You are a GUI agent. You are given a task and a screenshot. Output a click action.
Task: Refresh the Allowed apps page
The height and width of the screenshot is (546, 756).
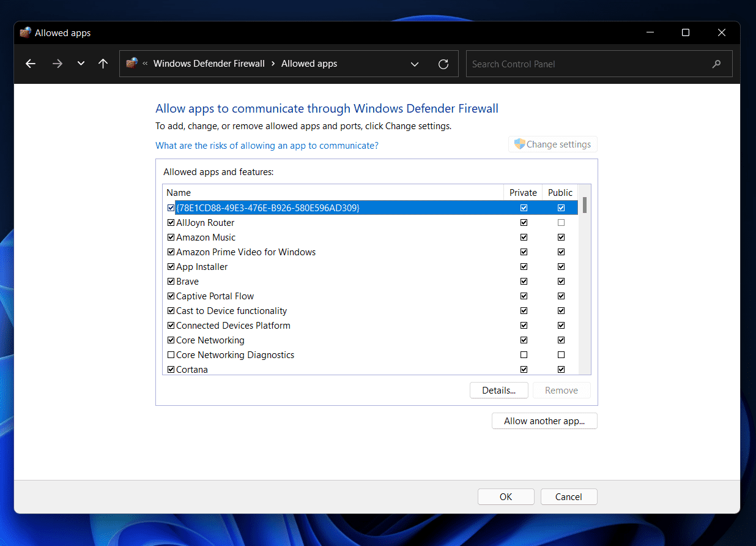443,64
